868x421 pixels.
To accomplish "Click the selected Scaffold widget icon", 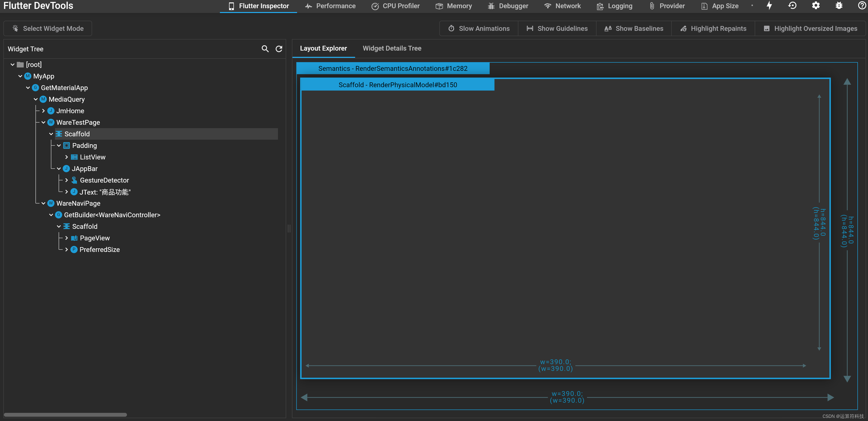I will pyautogui.click(x=59, y=134).
